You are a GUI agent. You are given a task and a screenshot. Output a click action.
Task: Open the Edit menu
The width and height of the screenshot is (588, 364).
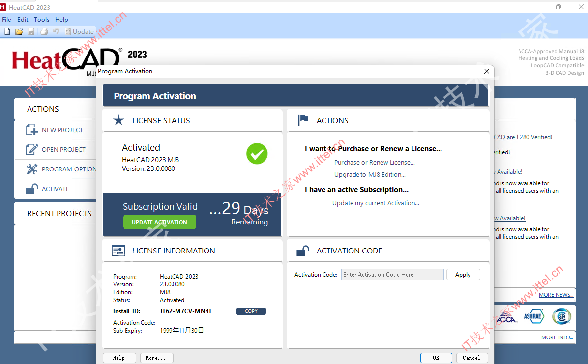[x=23, y=20]
